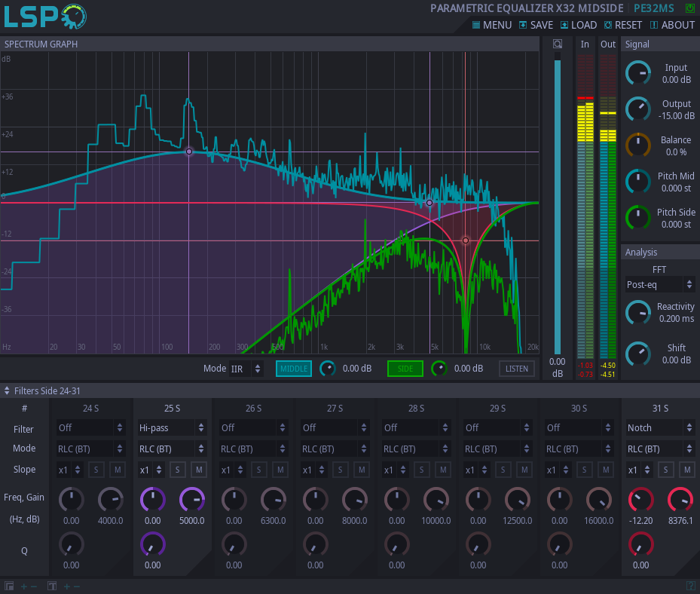Solo filter 25 S with S button

point(177,470)
